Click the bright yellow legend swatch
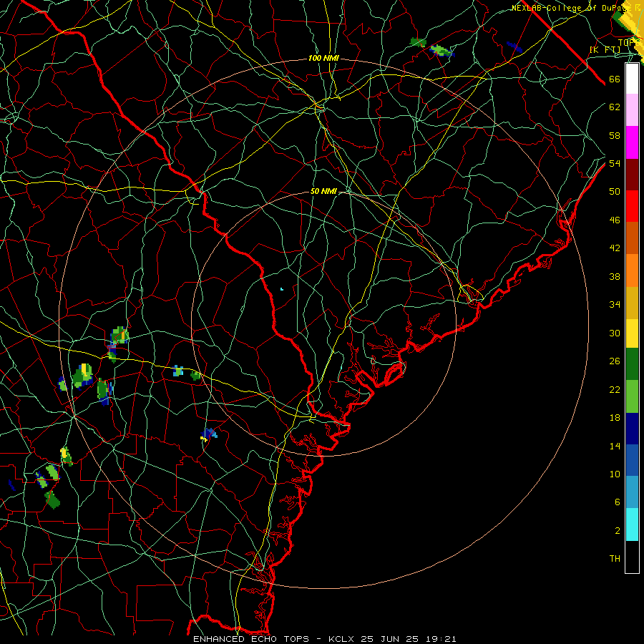Viewport: 644px width, 644px height. (x=632, y=333)
